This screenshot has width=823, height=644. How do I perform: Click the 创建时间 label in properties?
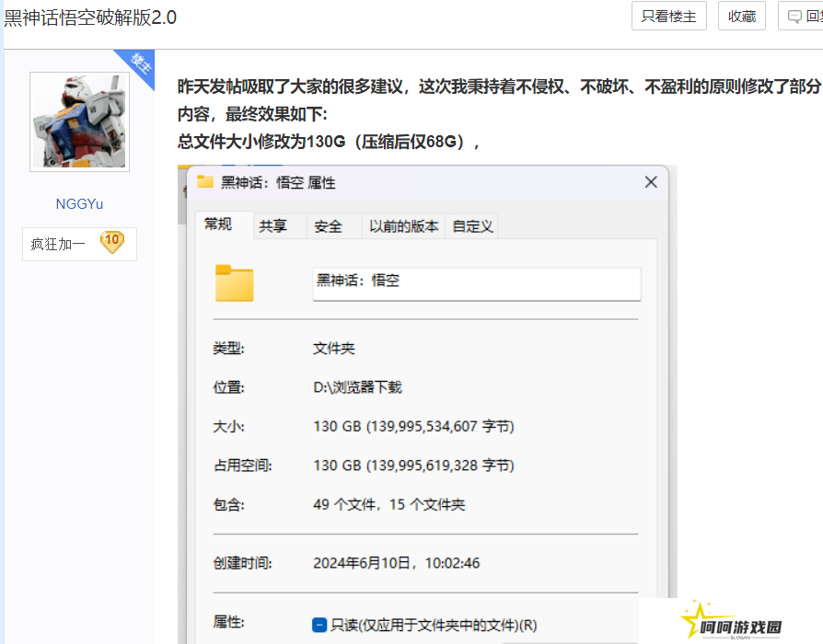click(x=242, y=563)
